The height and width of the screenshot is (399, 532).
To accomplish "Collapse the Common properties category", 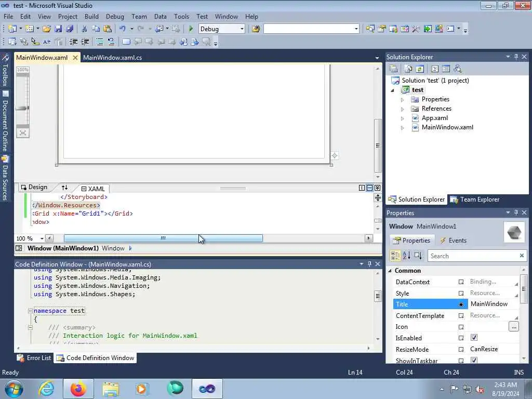I will pos(390,270).
